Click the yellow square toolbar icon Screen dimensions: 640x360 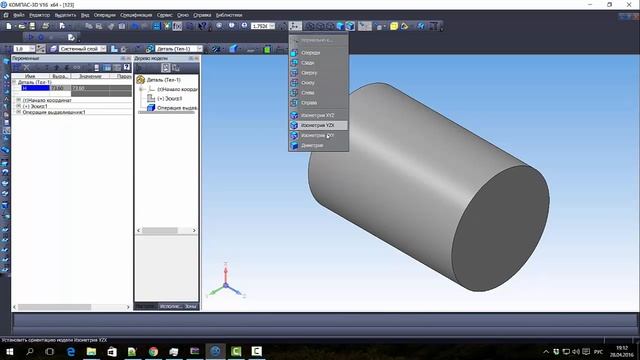[394, 26]
